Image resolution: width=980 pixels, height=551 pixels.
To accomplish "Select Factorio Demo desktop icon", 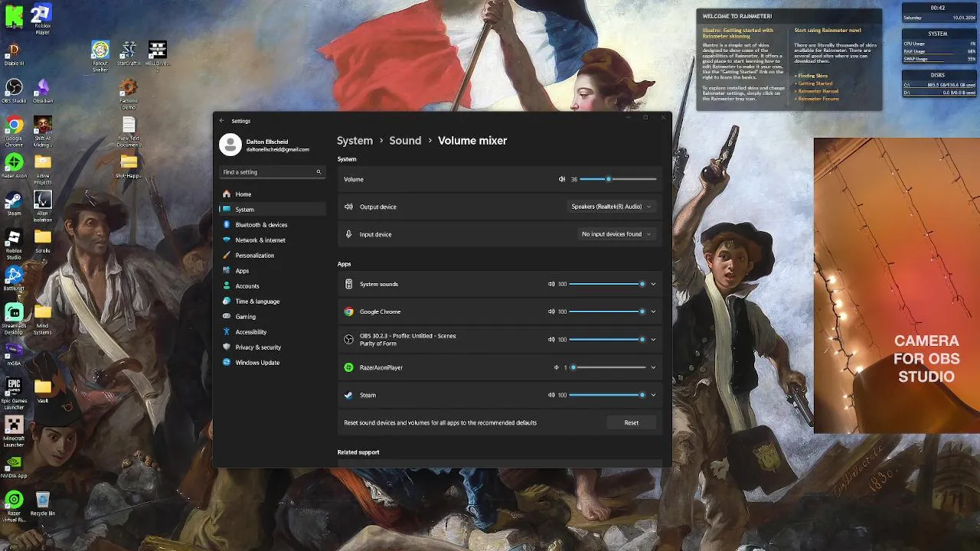I will 129,95.
